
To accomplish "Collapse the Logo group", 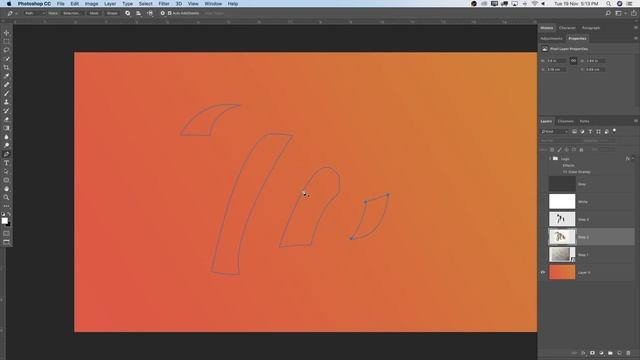I will 550,158.
